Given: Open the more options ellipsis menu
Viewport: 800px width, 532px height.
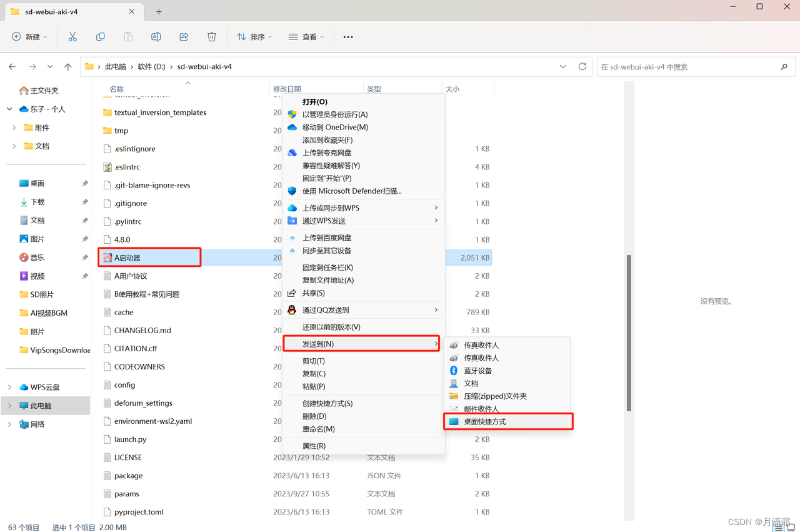Looking at the screenshot, I should pos(348,37).
